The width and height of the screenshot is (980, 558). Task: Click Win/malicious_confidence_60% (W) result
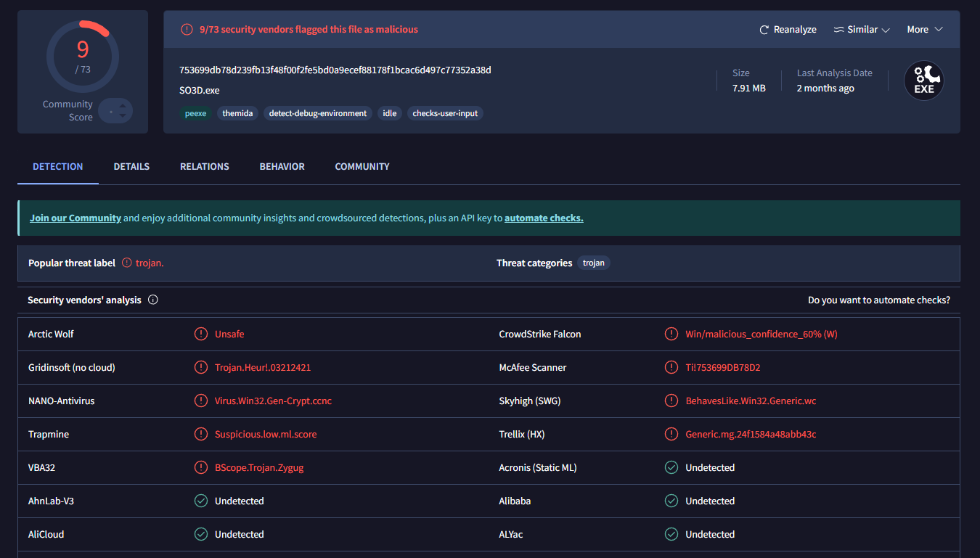[x=761, y=334]
